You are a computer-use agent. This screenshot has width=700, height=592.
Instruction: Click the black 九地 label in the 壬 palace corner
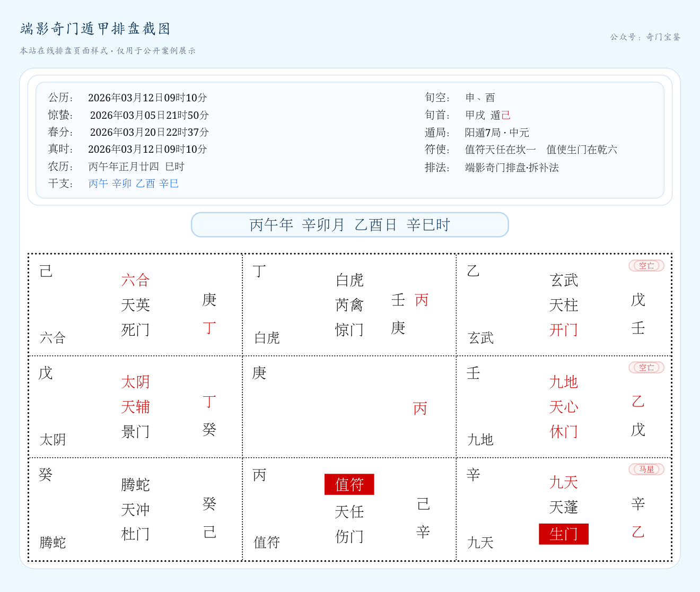click(480, 440)
